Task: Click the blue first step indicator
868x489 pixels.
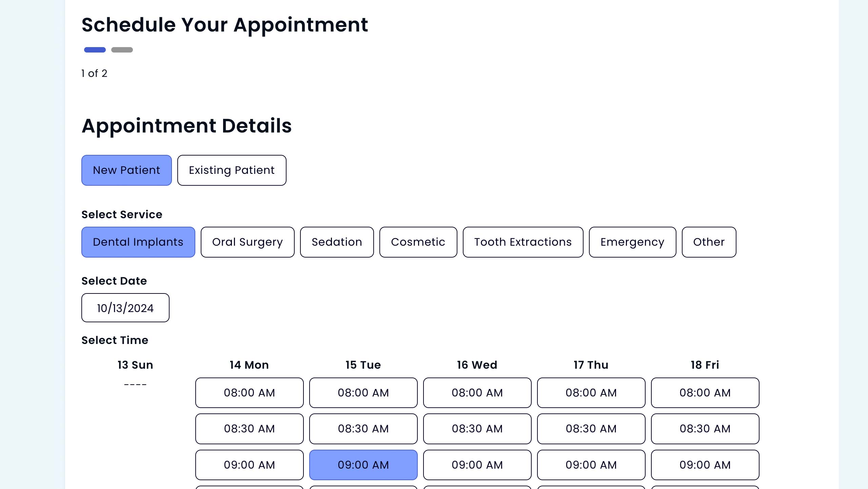Action: point(95,50)
